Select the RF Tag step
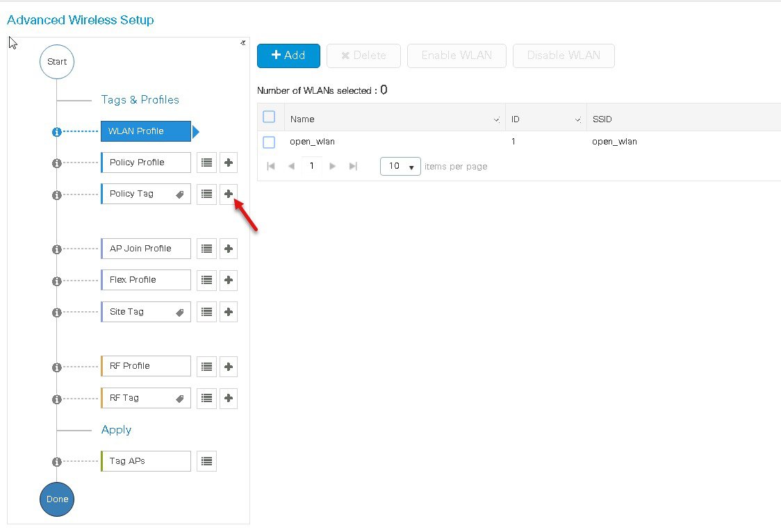This screenshot has height=532, width=781. click(x=146, y=398)
